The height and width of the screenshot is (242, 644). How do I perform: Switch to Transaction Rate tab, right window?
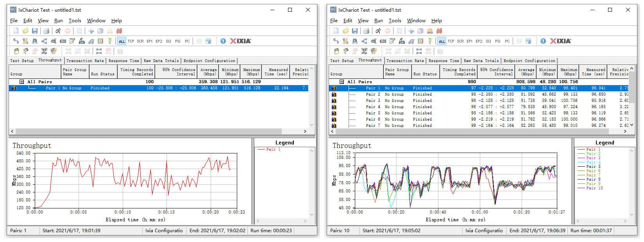[405, 61]
